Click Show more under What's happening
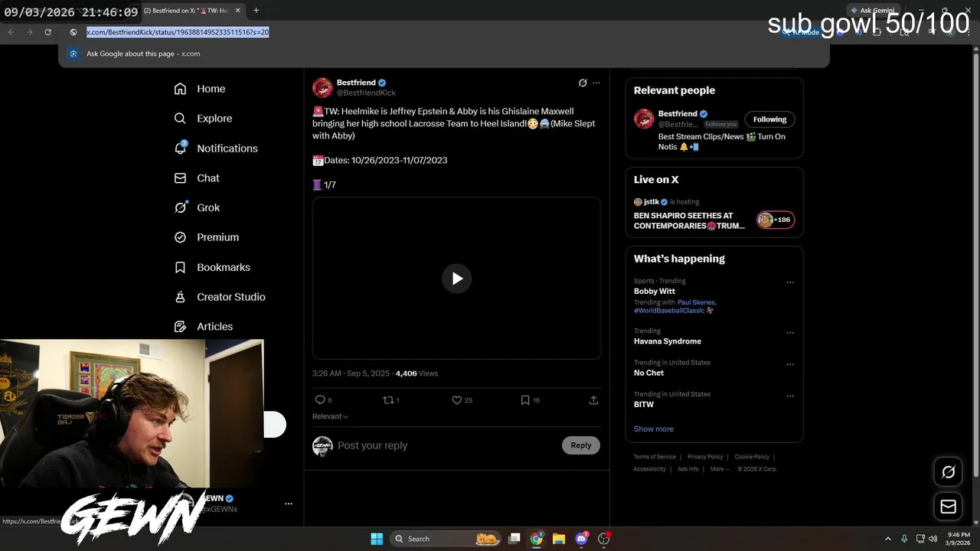Viewport: 980px width, 551px height. pyautogui.click(x=653, y=429)
